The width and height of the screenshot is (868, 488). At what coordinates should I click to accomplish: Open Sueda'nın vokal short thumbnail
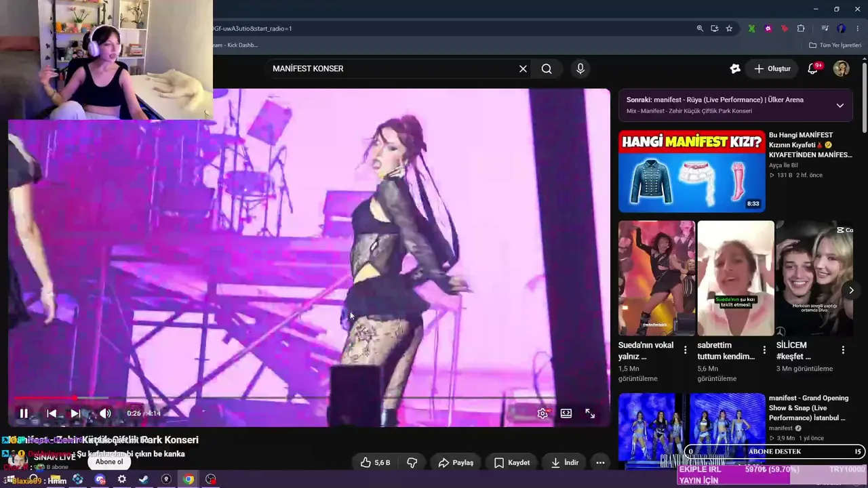[x=656, y=278]
